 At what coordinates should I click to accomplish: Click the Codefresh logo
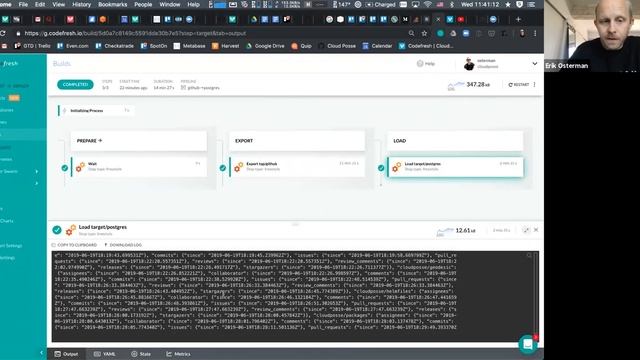10,64
